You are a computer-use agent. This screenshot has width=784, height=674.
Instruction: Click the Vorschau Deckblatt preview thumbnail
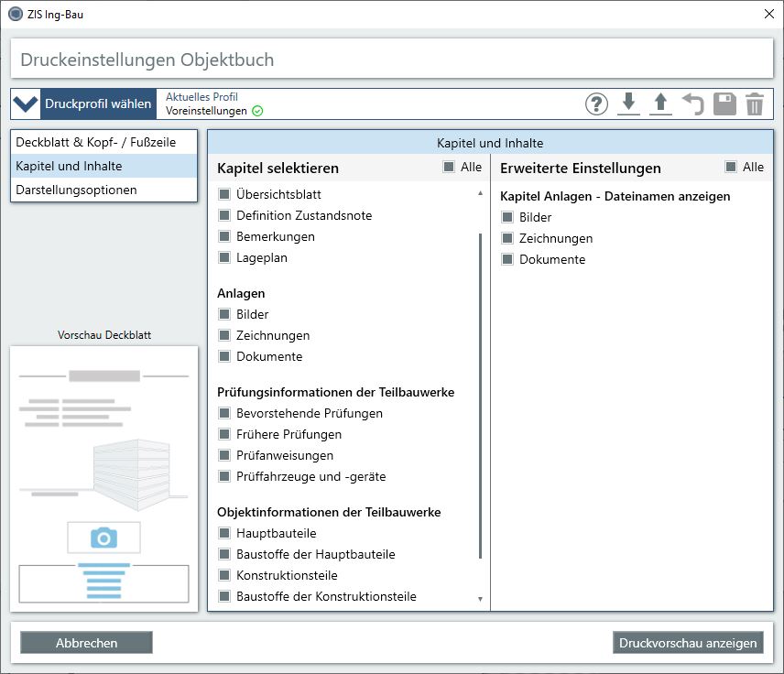tap(103, 478)
